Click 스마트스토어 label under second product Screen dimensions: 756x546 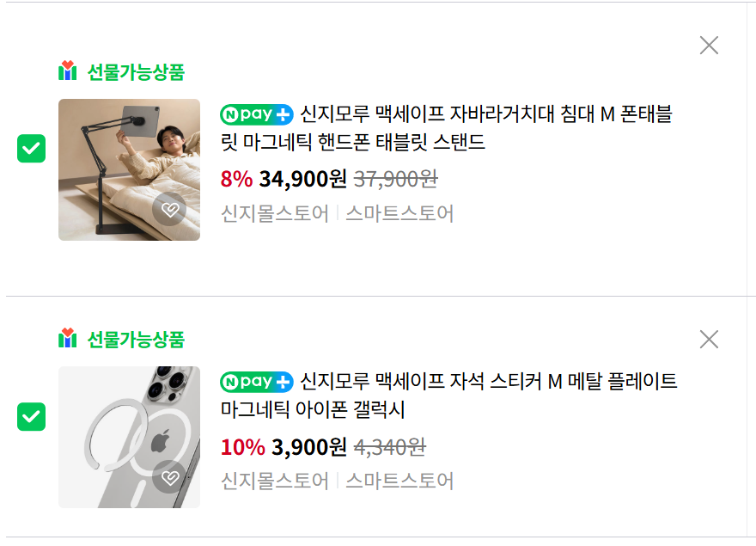pyautogui.click(x=399, y=481)
